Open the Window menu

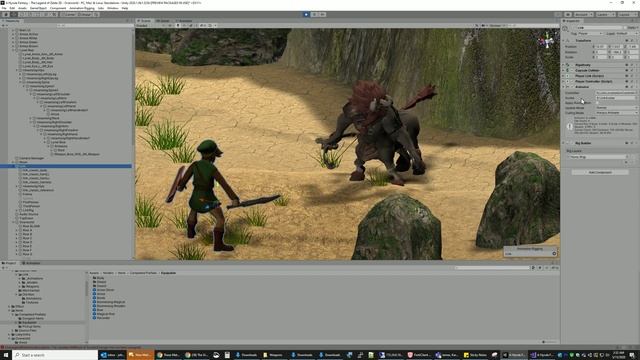113,8
